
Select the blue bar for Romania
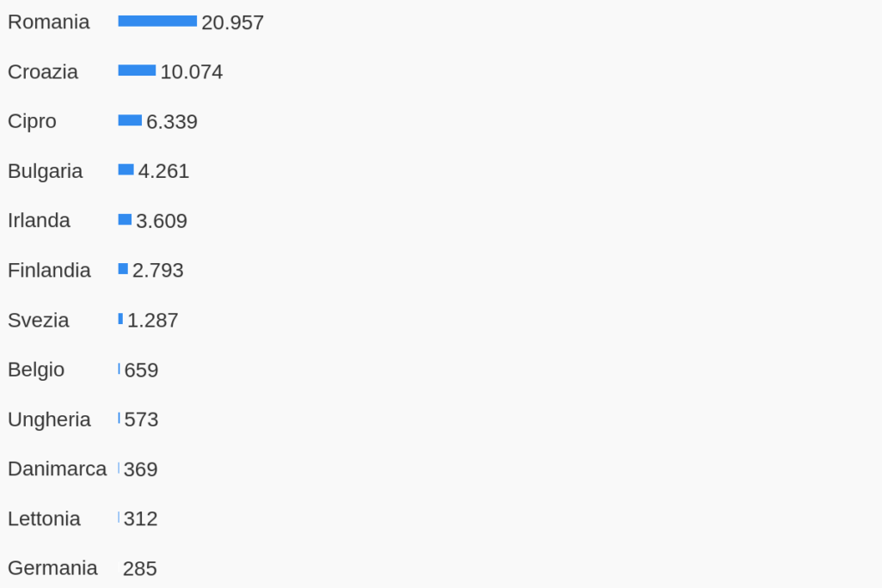click(x=157, y=21)
